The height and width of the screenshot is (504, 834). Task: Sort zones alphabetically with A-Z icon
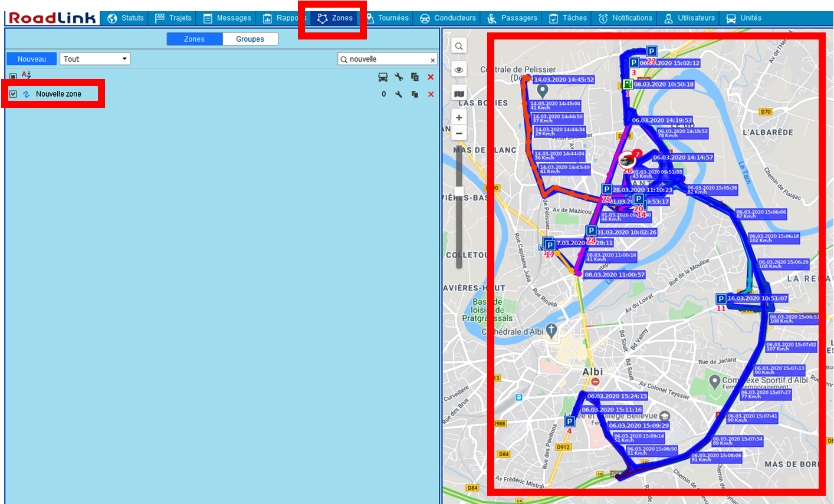26,75
